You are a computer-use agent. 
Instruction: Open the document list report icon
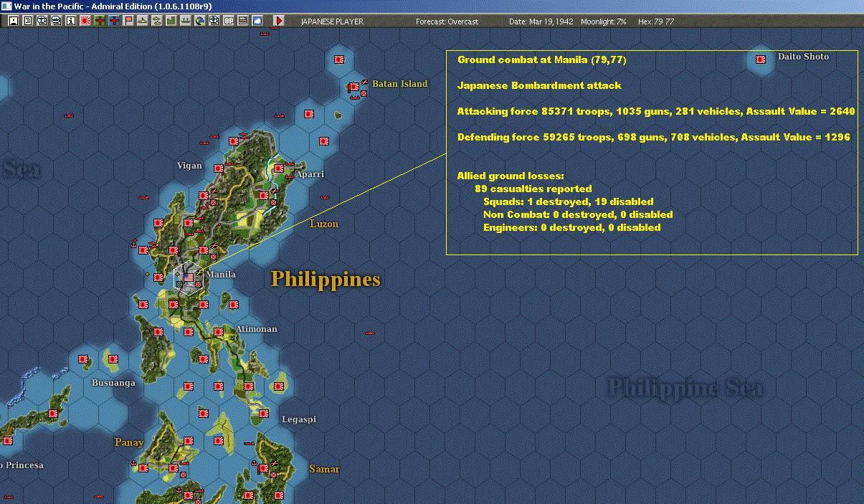click(x=28, y=21)
